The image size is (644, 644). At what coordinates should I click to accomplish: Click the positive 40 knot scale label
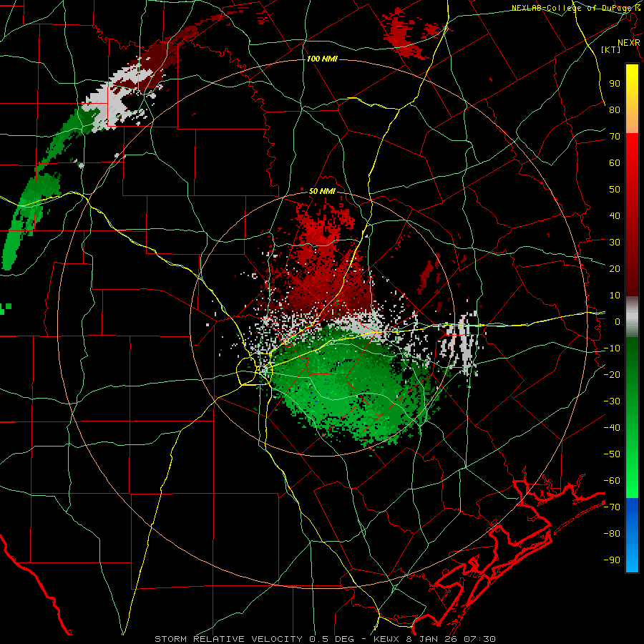(615, 215)
